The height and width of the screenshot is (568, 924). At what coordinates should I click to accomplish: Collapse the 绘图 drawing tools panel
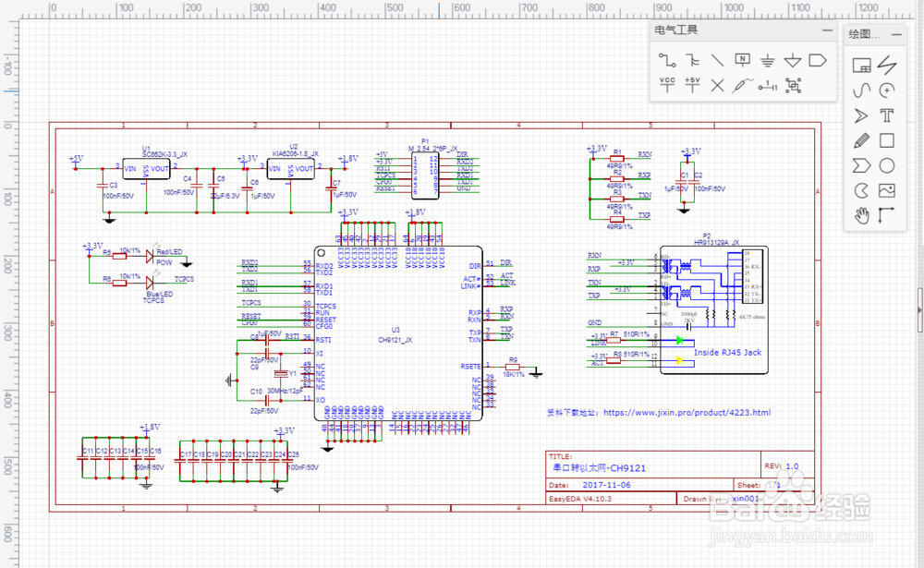(896, 35)
